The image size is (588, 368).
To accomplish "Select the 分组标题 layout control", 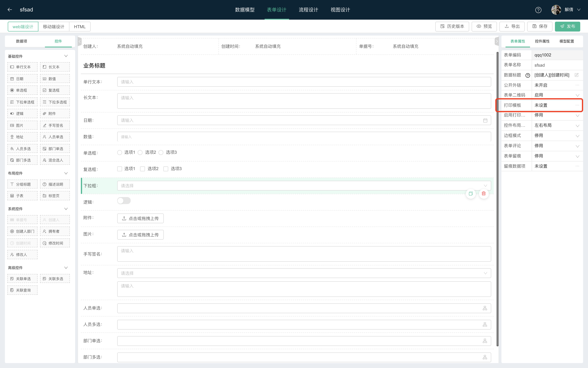I will [22, 184].
